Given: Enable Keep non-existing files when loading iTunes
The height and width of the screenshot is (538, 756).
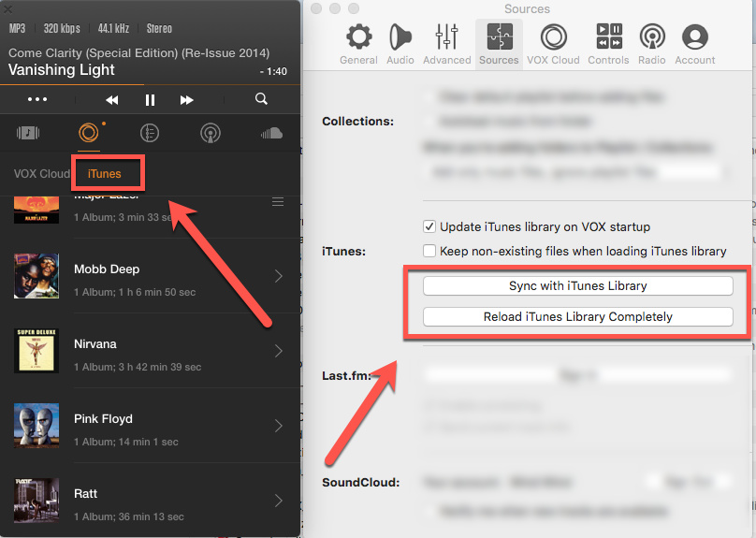Looking at the screenshot, I should (x=429, y=251).
